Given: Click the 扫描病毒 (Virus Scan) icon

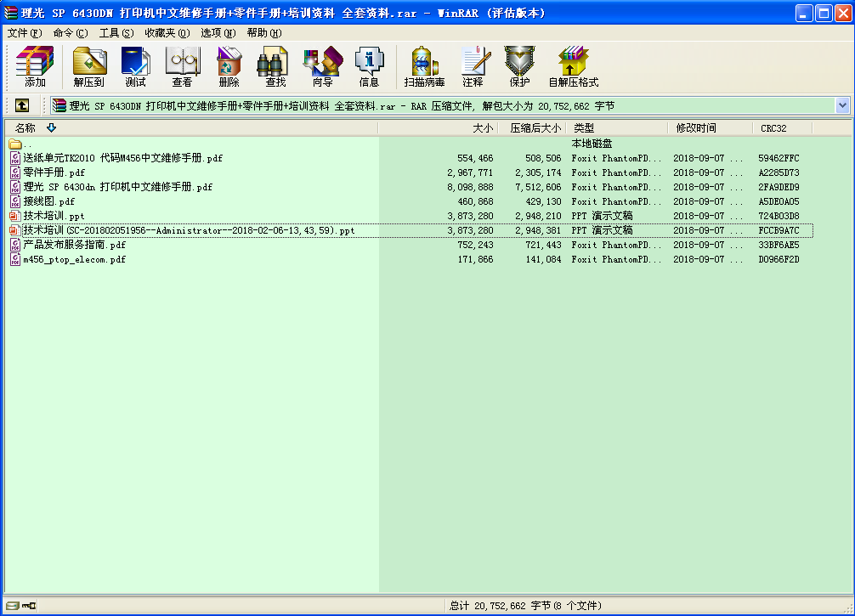Looking at the screenshot, I should 425,66.
